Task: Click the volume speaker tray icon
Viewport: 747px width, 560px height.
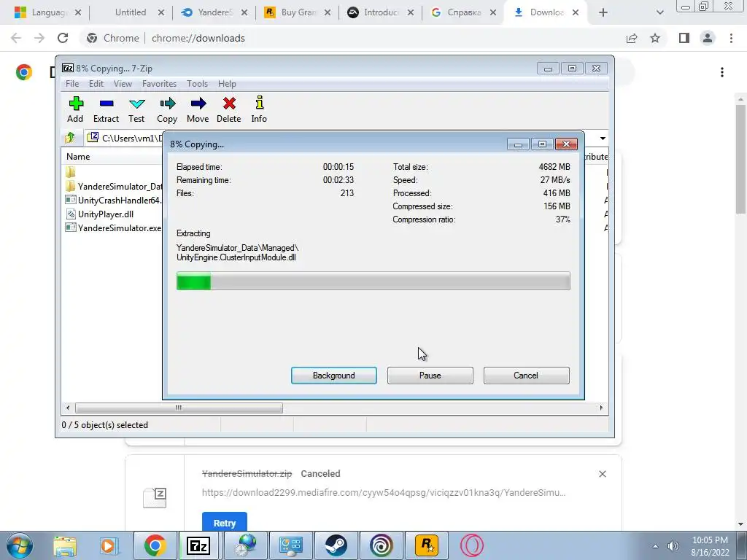Action: 673,546
